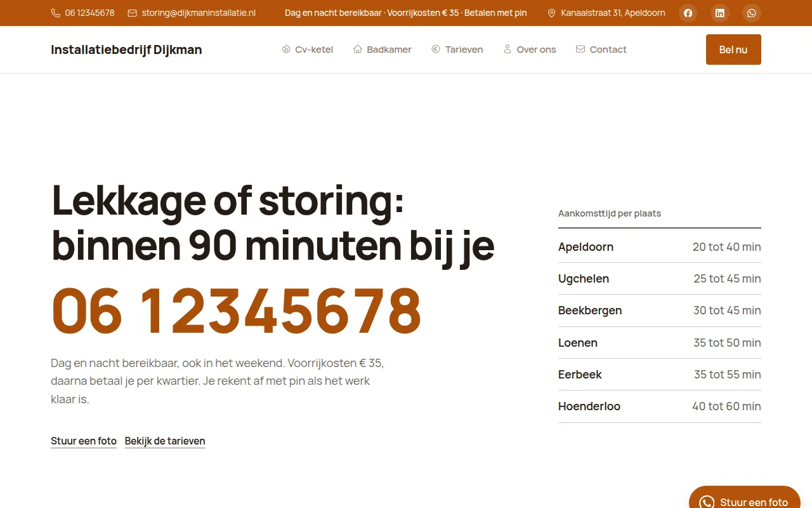Click the Installatiebedrijf Dijkman logo text

126,50
